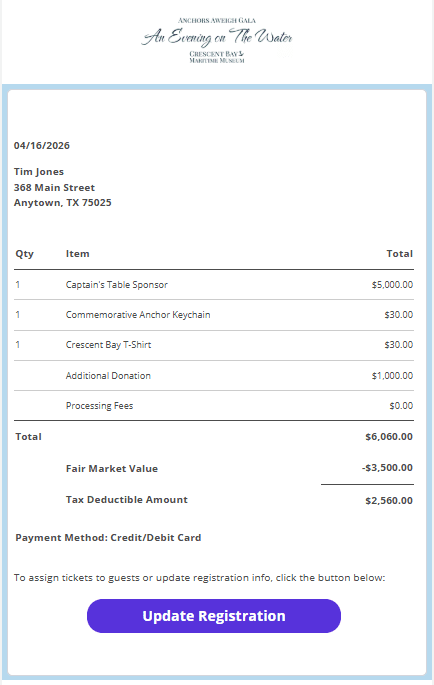Select the Crescent Bay T-Shirt item
This screenshot has height=685, width=434.
108,345
